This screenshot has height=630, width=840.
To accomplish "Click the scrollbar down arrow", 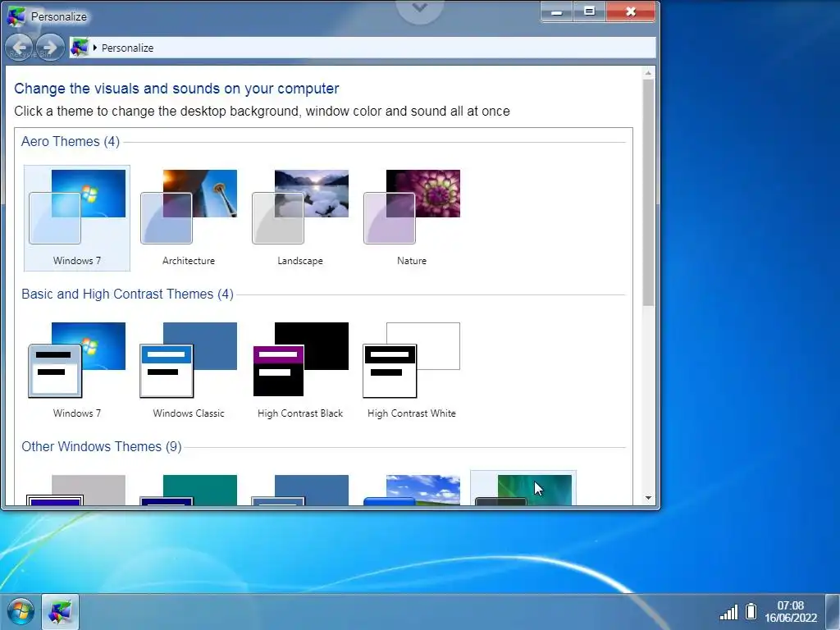I will (648, 498).
